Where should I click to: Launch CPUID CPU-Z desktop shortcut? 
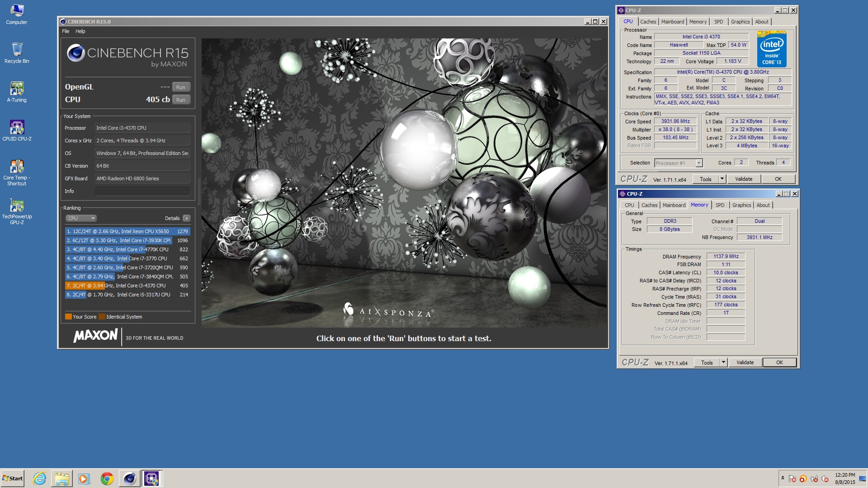(x=17, y=131)
